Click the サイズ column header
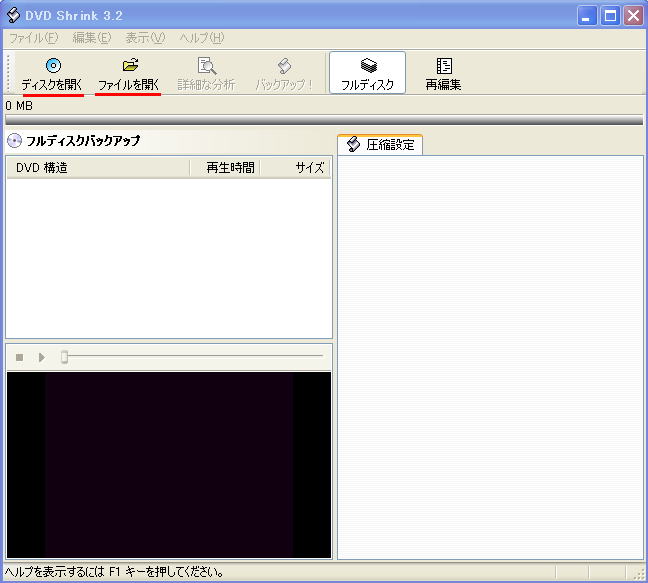This screenshot has width=648, height=583. (x=295, y=168)
